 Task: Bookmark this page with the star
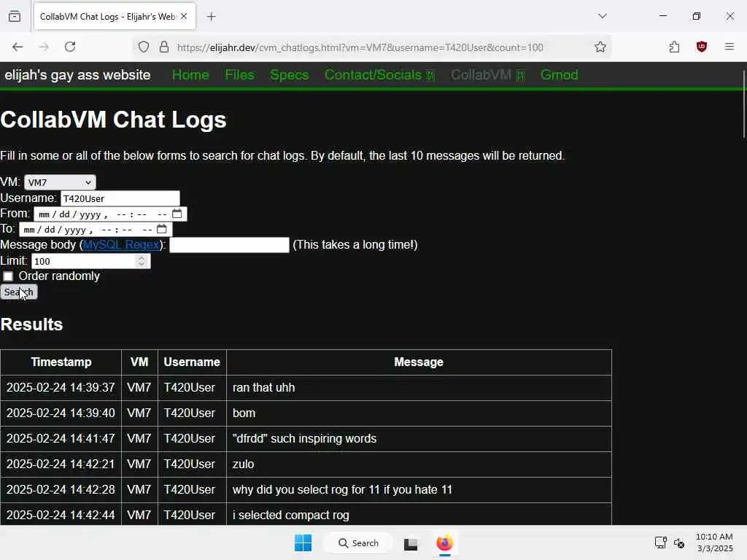tap(600, 47)
